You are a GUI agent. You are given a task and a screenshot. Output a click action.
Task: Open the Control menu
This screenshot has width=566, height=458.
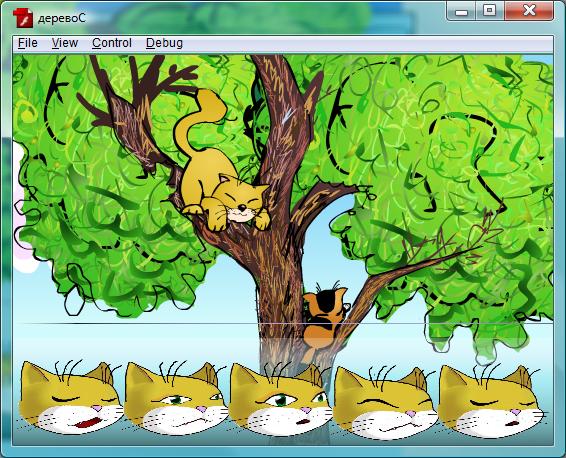tap(112, 43)
